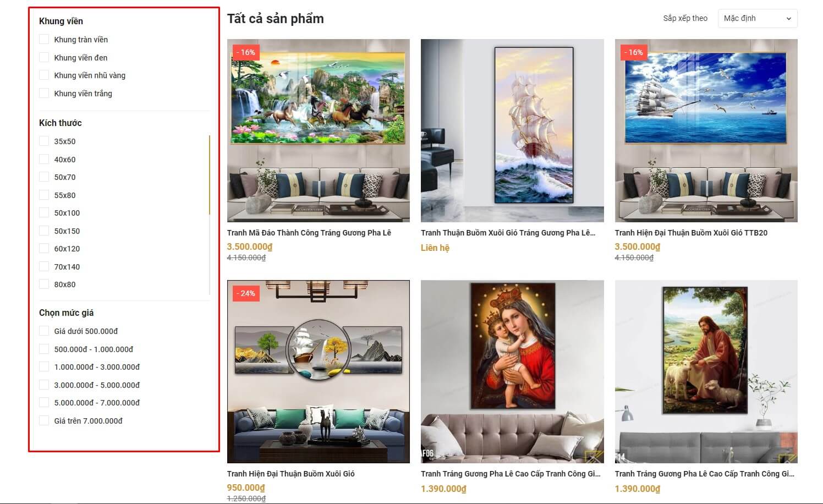The width and height of the screenshot is (823, 504).
Task: Select the 35x50 size checkbox
Action: (x=44, y=141)
